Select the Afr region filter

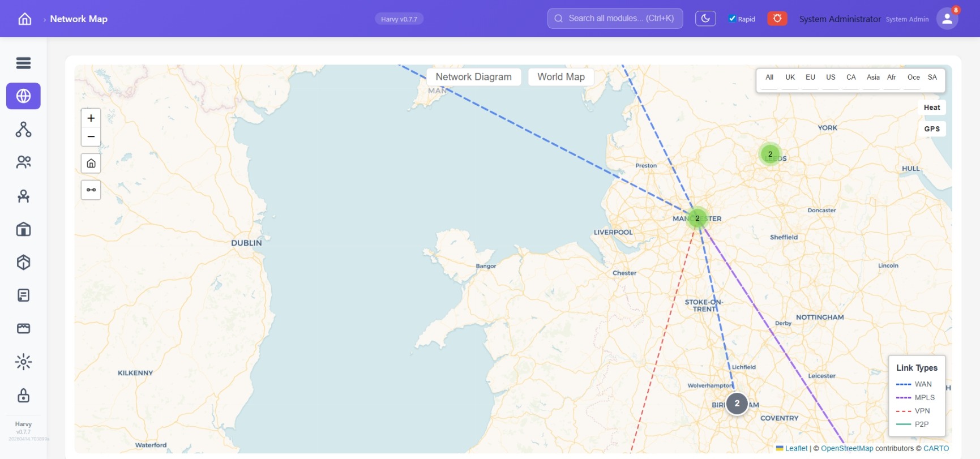892,78
